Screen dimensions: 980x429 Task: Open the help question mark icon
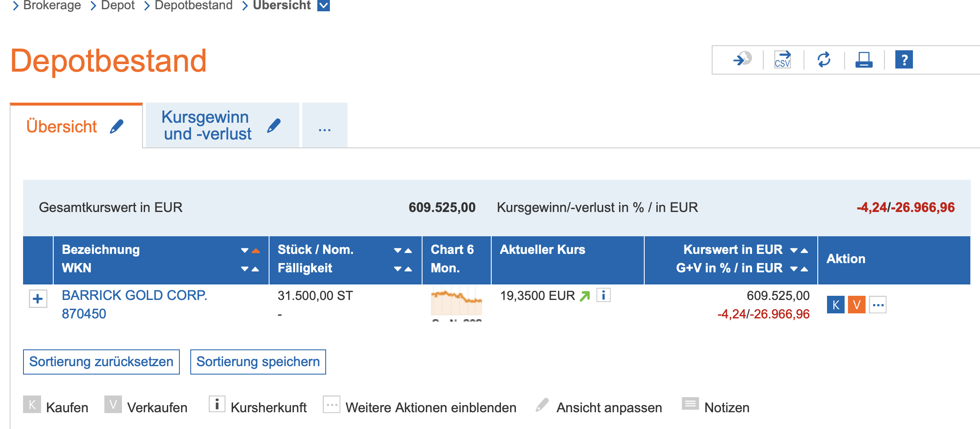[904, 59]
